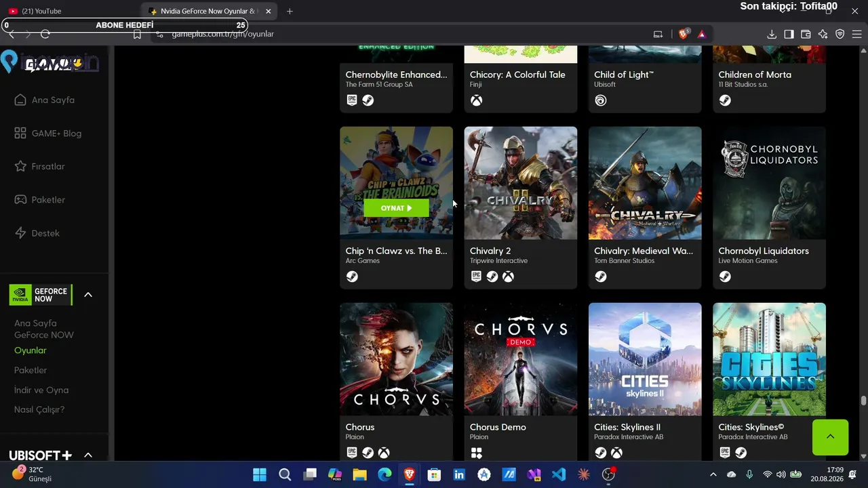Screen dimensions: 868x488
Task: Click the Steam icon under Chornobyl Liquidators
Action: pos(725,277)
